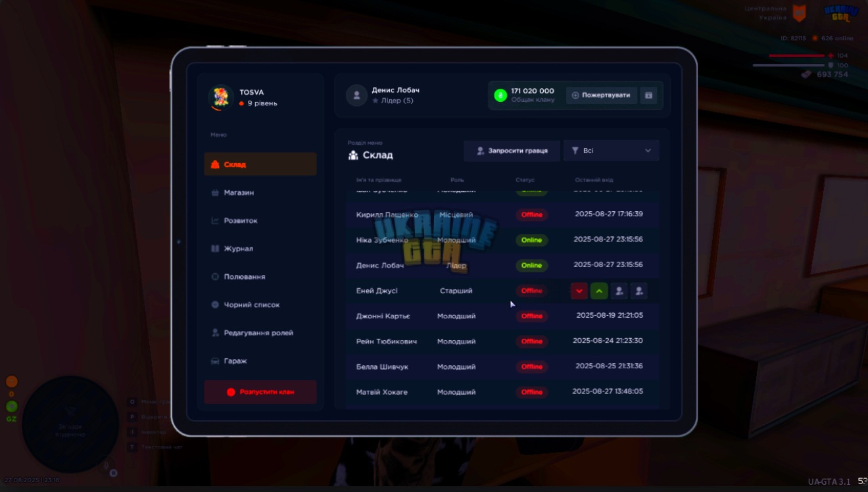Image resolution: width=868 pixels, height=492 pixels.
Task: Click the Ukraine GTA logo in HUD
Action: (x=841, y=13)
